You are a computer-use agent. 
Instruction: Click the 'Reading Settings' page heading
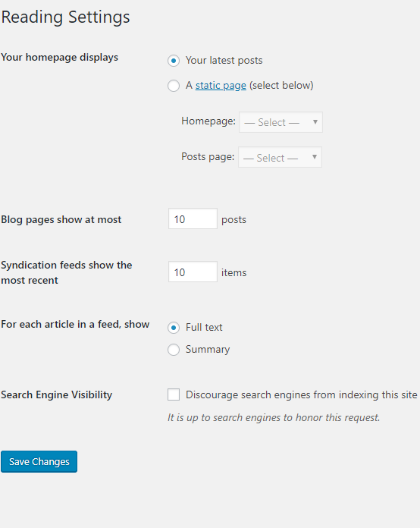[x=66, y=17]
